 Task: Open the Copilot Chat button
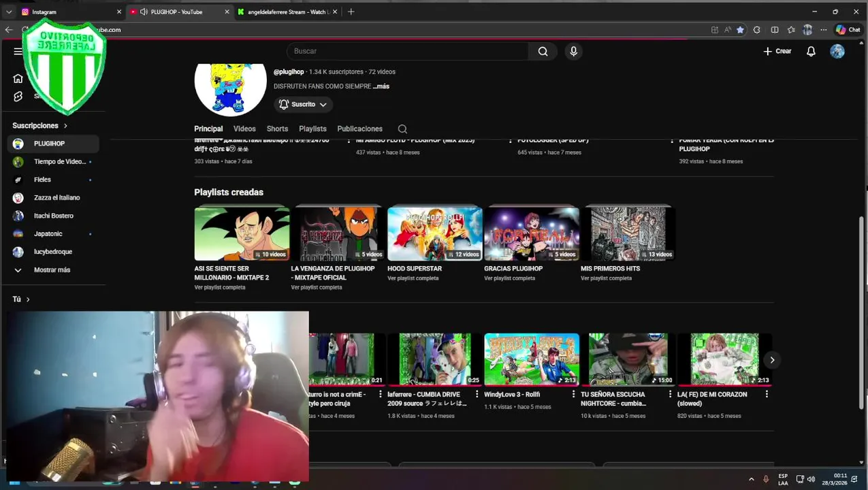pyautogui.click(x=848, y=30)
